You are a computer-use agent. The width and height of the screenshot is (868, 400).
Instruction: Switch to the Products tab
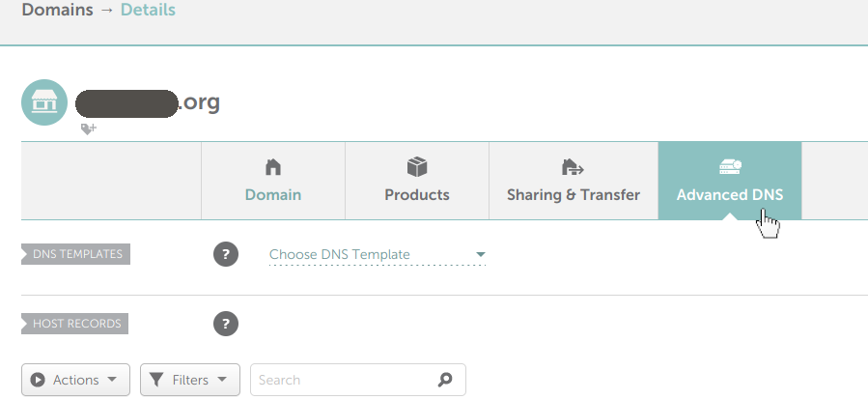pyautogui.click(x=417, y=195)
